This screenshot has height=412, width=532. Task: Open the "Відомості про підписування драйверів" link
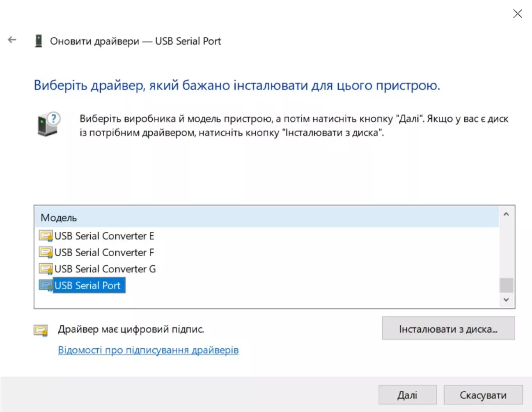click(x=148, y=350)
